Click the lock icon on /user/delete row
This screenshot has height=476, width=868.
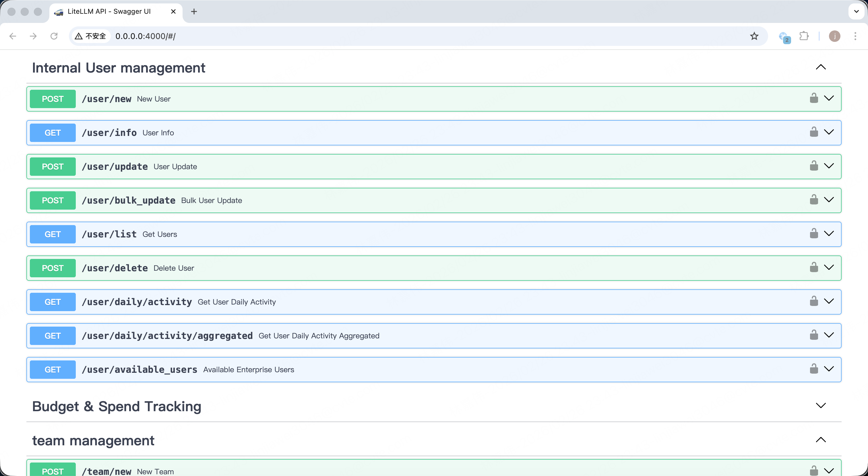pyautogui.click(x=814, y=268)
